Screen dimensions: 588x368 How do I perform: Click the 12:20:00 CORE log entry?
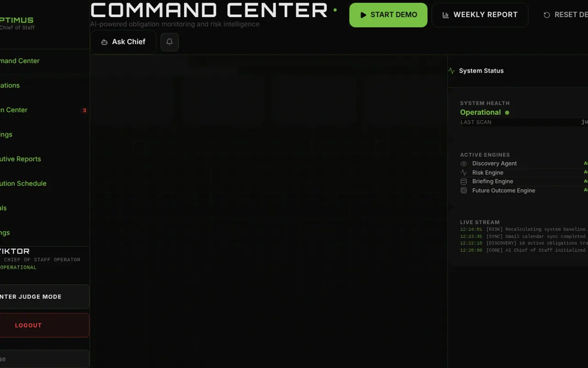(x=523, y=250)
